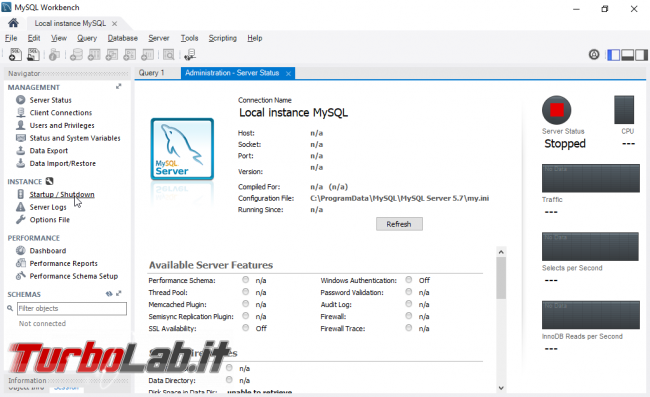
Task: Click the Performance Schema status indicator
Action: [x=245, y=280]
